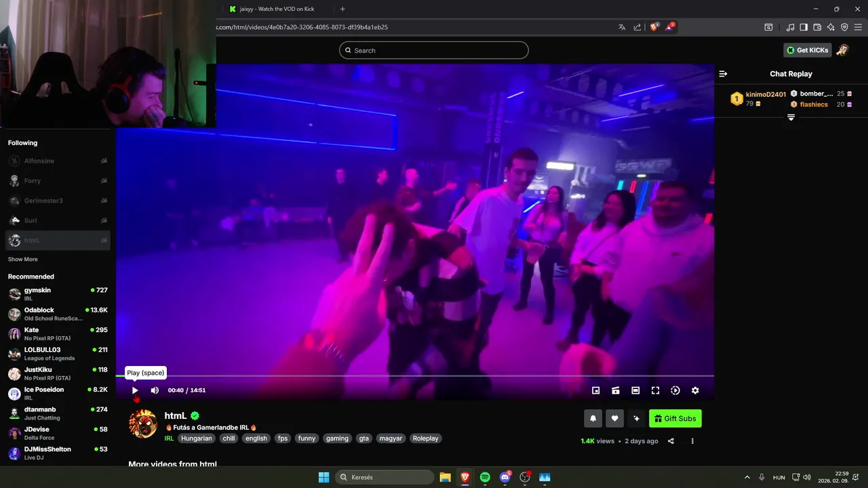Click the Kick search field
The height and width of the screenshot is (488, 868).
[x=433, y=50]
